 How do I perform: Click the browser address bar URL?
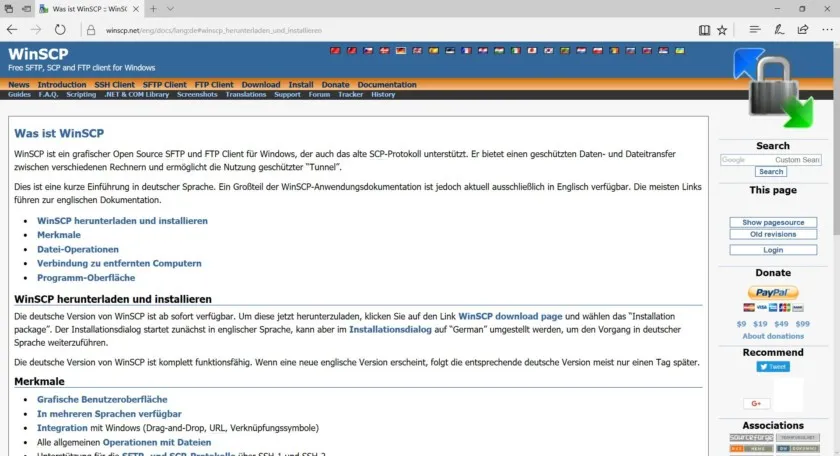(x=214, y=31)
